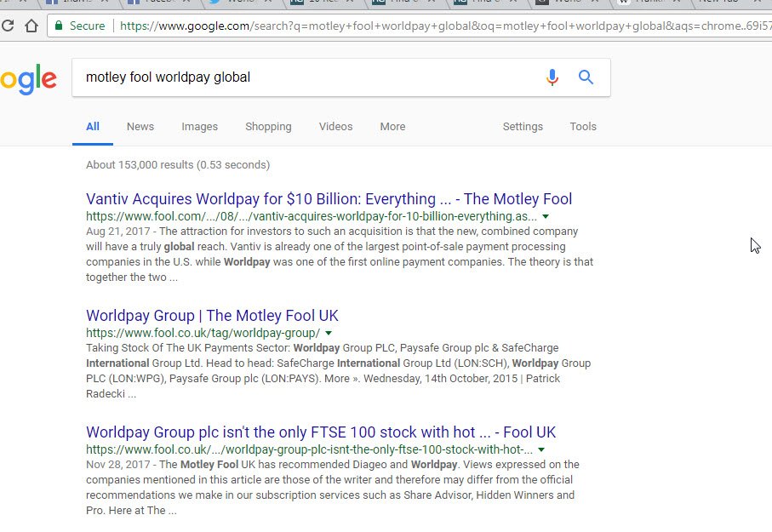Open the More search categories menu
Screen dimensions: 772x532
[x=393, y=127]
